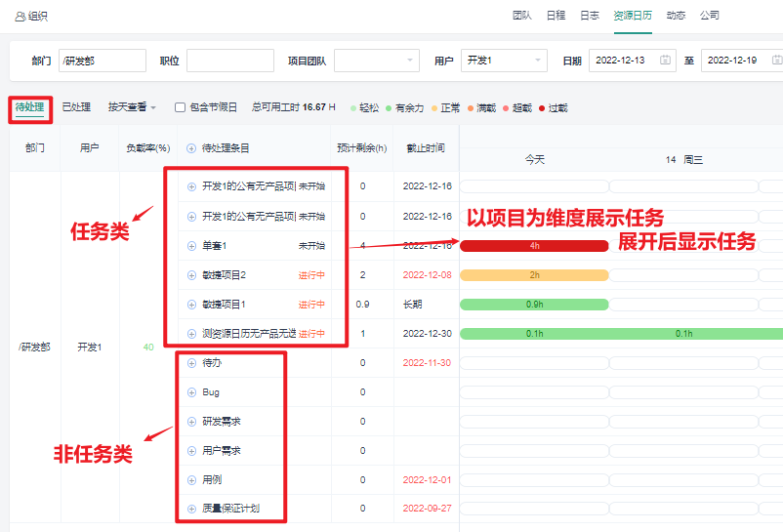Click the orange 2h workload bar
Screen dimensions: 783x532
(x=534, y=275)
